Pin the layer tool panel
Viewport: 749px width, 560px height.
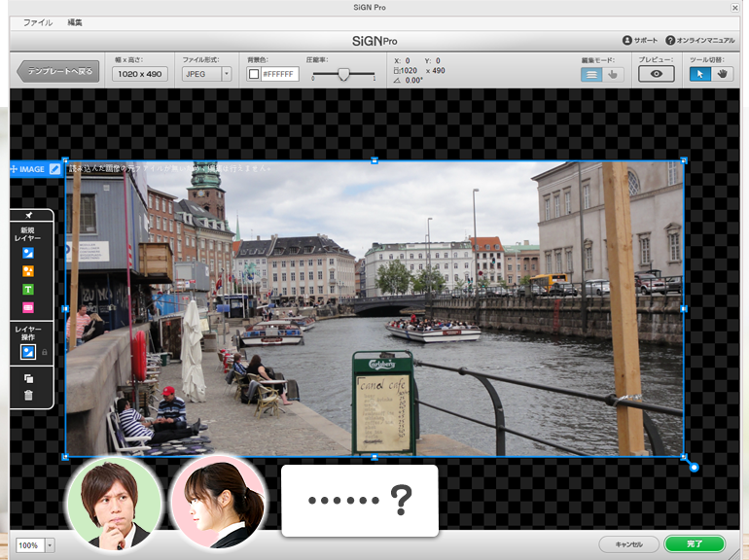click(28, 215)
